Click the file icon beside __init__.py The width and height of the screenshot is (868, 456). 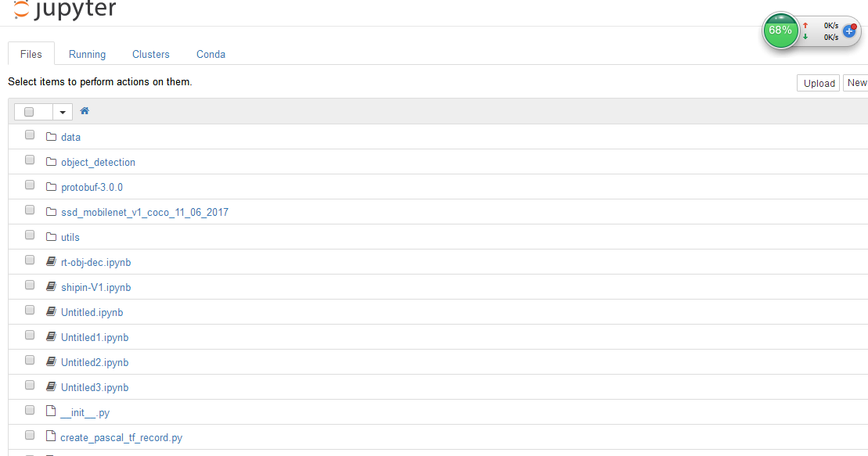click(x=51, y=411)
